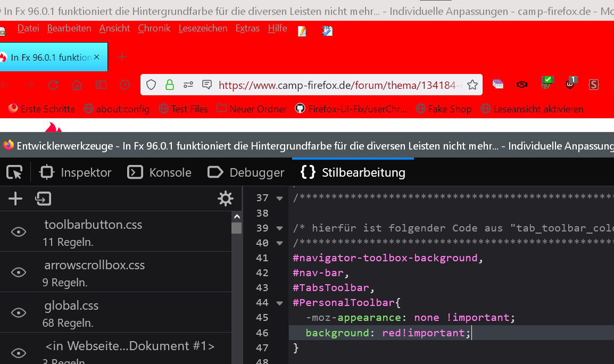Toggle the fold arrow at line 37

[279, 198]
